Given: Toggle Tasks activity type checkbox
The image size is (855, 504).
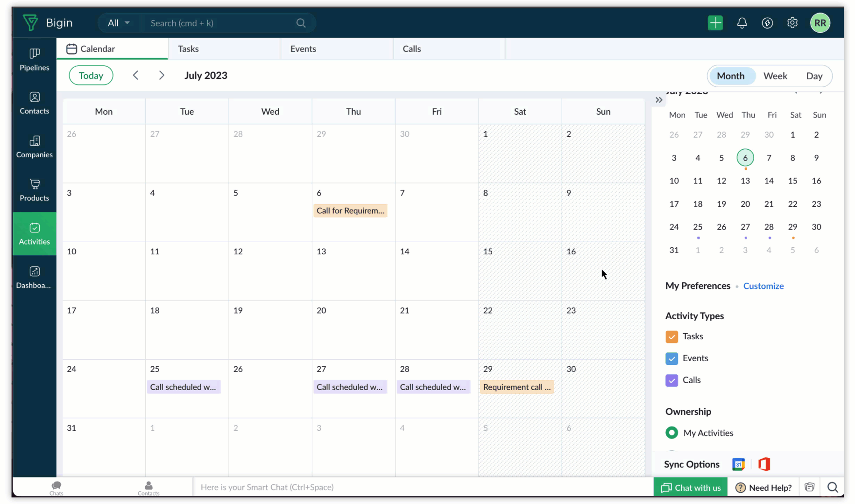Looking at the screenshot, I should click(671, 336).
